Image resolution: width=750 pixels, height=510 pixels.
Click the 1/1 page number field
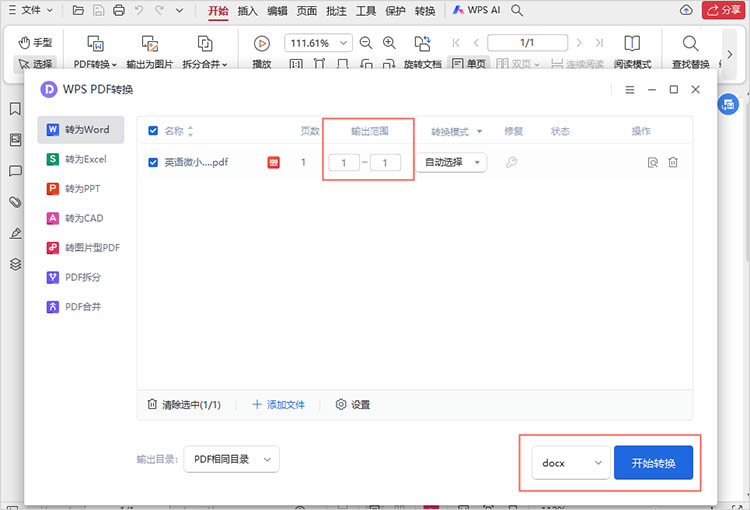tap(528, 43)
